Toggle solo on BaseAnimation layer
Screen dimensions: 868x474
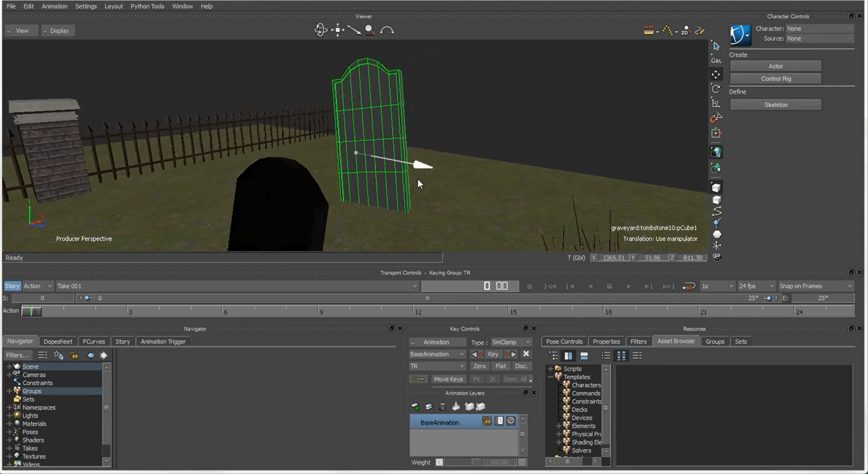coord(499,421)
